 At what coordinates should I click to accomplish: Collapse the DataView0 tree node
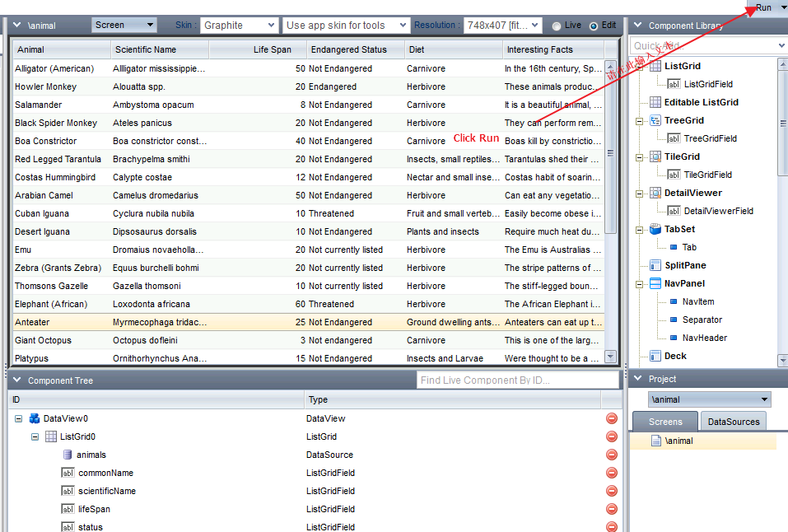(x=18, y=418)
